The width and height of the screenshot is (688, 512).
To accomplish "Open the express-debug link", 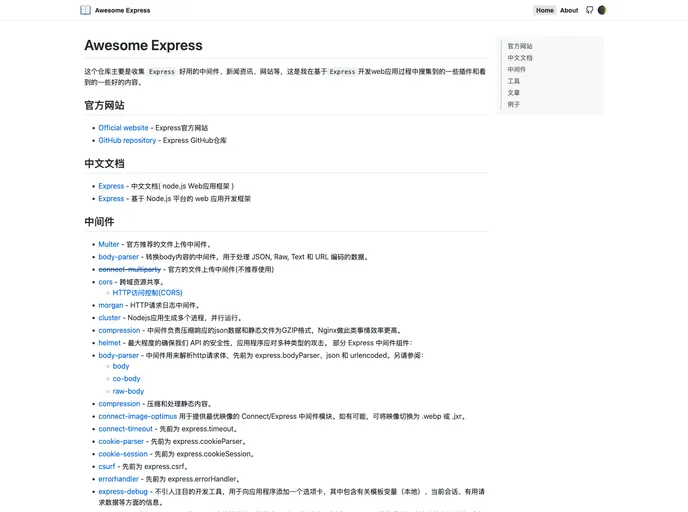I will 123,492.
